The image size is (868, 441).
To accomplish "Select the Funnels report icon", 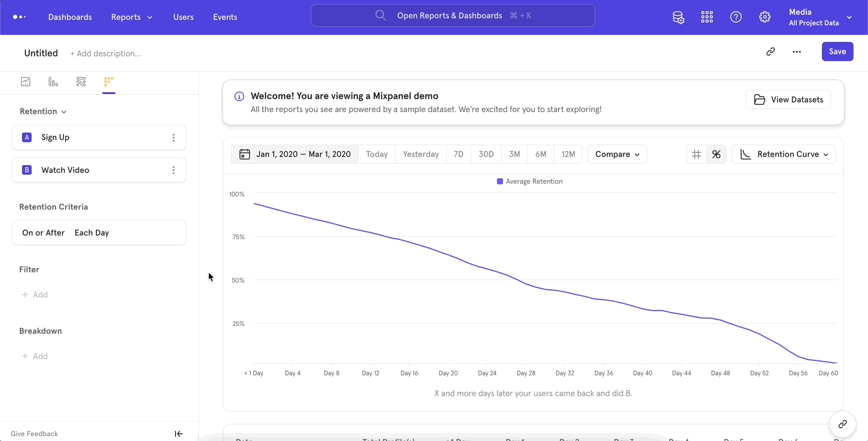I will pos(53,81).
